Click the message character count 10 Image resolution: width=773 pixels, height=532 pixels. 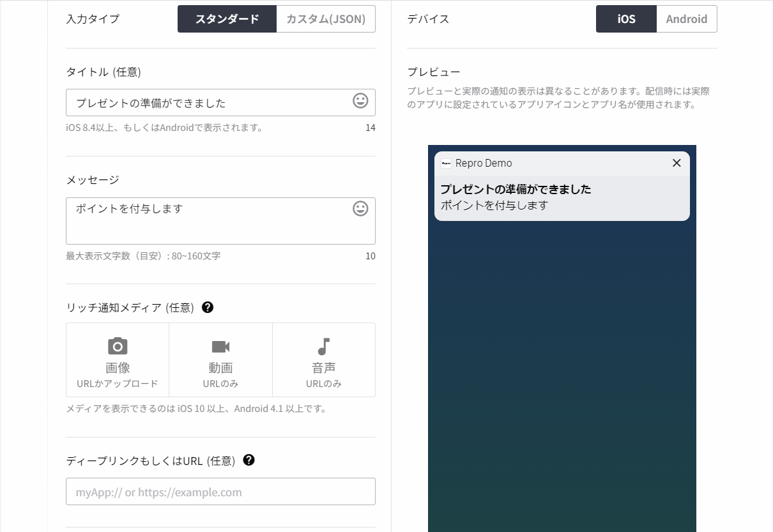pos(371,256)
